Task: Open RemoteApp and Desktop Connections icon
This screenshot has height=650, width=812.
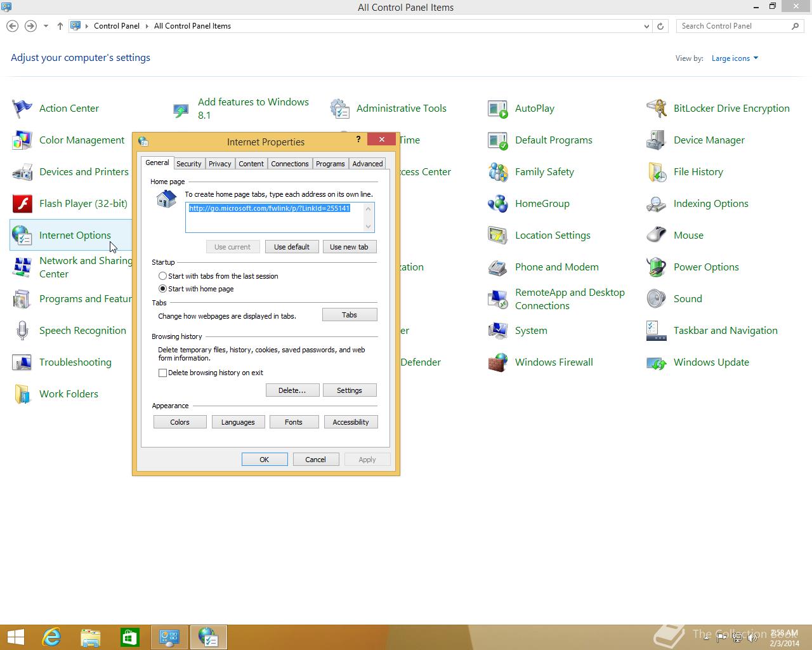Action: click(498, 299)
